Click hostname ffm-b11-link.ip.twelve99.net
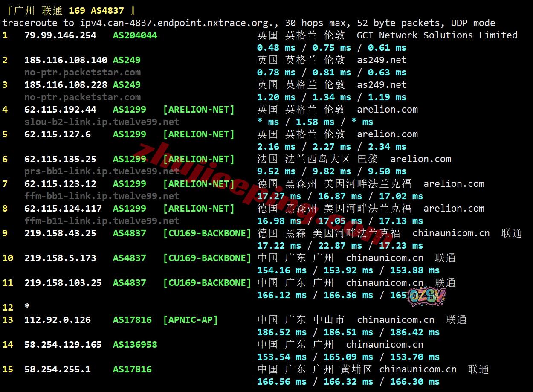The width and height of the screenshot is (533, 392). point(101,221)
